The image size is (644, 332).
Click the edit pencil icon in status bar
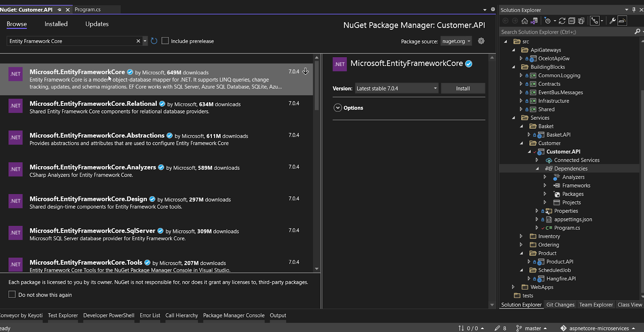(x=497, y=328)
